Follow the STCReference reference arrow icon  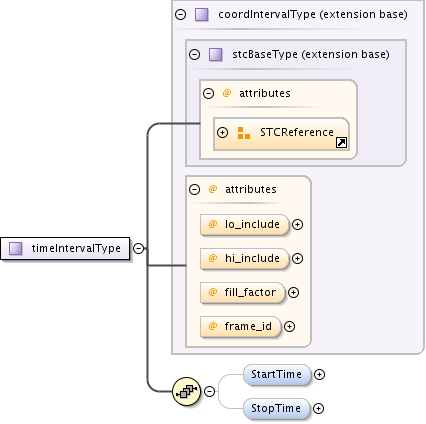pyautogui.click(x=341, y=143)
